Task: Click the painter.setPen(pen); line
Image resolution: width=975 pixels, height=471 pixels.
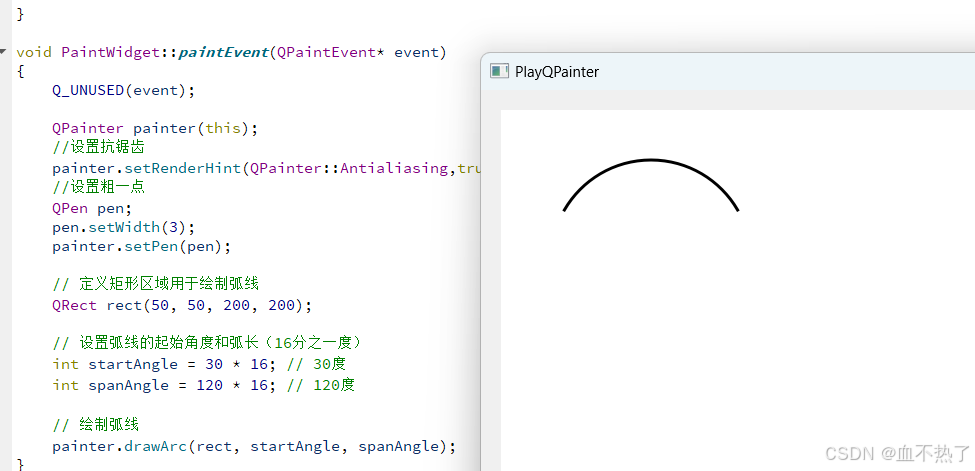Action: coord(142,246)
